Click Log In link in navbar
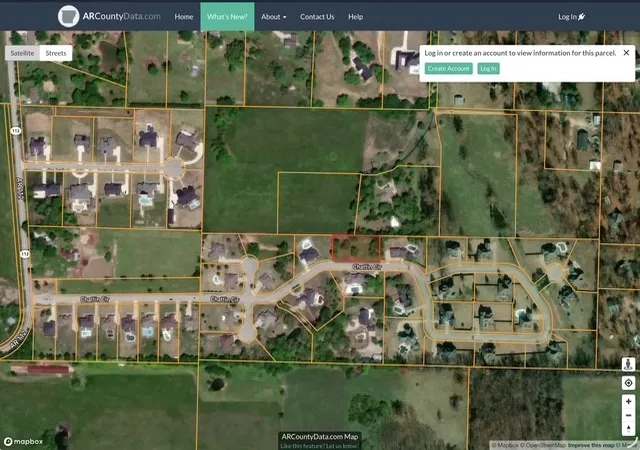 tap(571, 17)
